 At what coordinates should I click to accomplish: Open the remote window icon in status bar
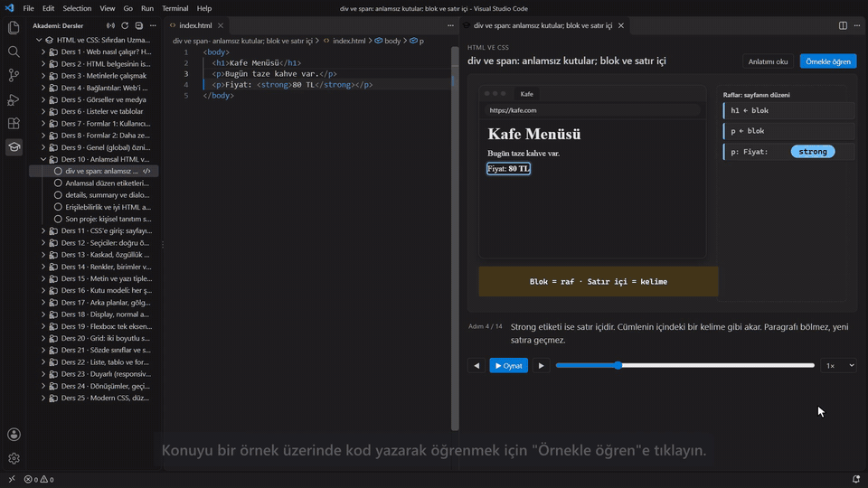(x=12, y=479)
